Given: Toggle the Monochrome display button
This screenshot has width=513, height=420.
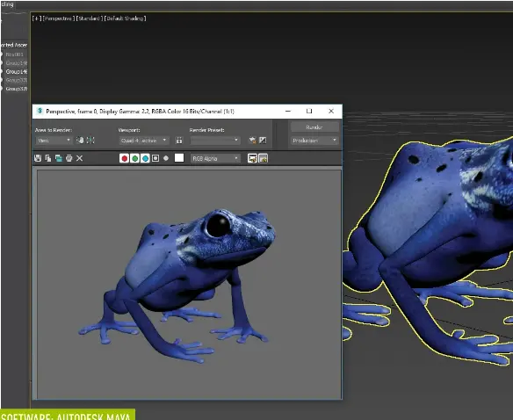Looking at the screenshot, I should click(x=166, y=158).
